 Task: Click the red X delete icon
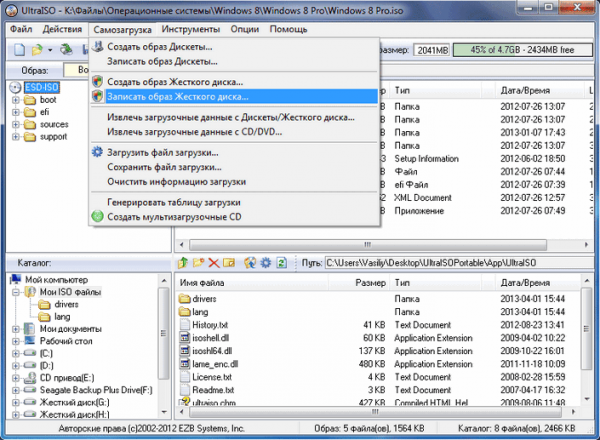point(214,263)
